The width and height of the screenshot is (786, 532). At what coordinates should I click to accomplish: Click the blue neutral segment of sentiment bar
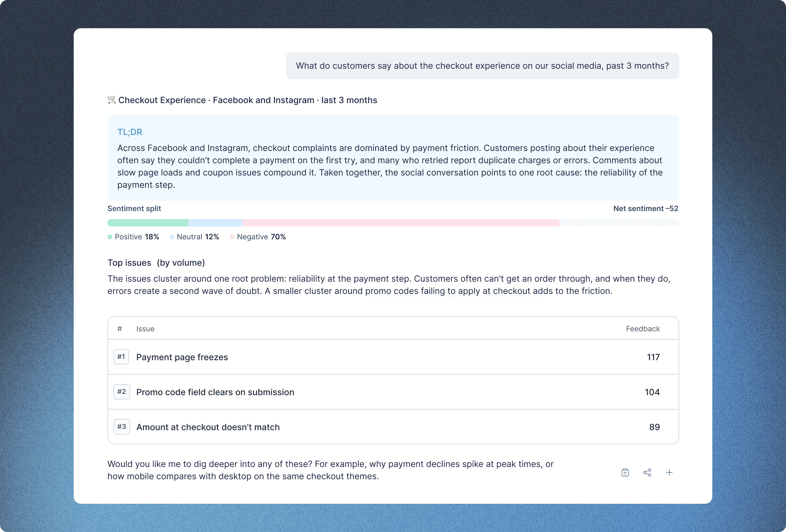[216, 223]
